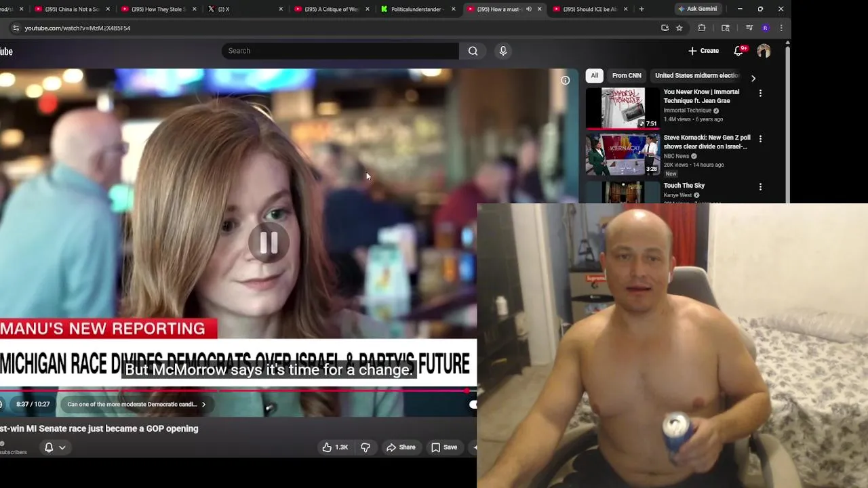Click the 8:37 / 10:27 time display

click(x=33, y=405)
